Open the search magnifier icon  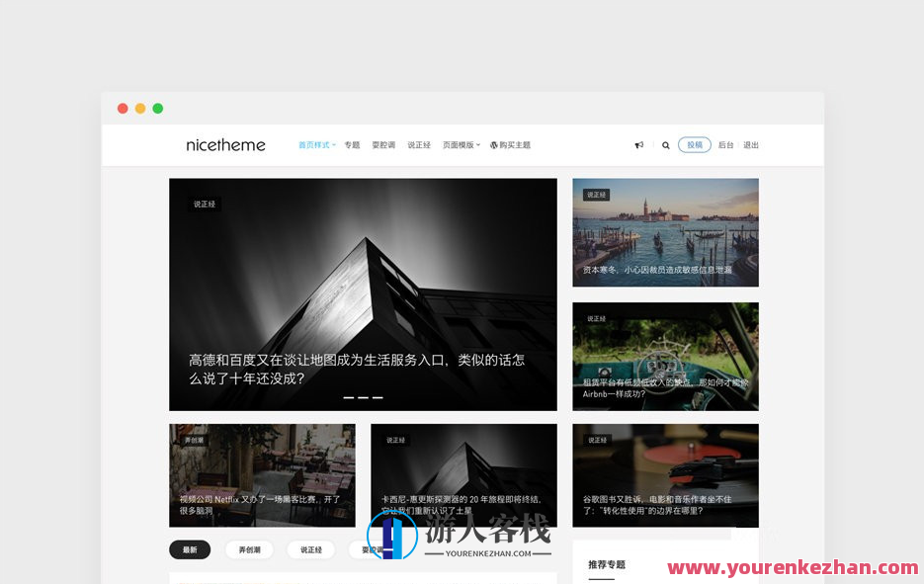pos(665,144)
